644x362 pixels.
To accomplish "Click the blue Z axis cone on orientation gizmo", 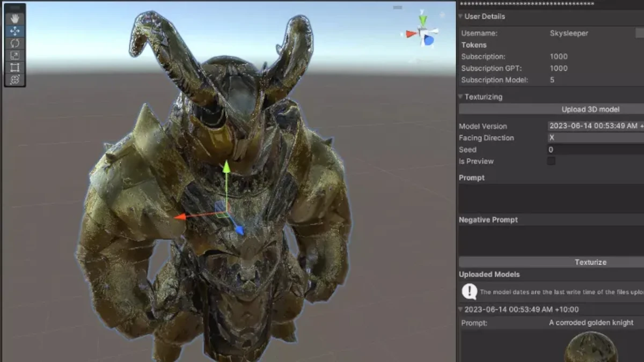I will (x=428, y=40).
